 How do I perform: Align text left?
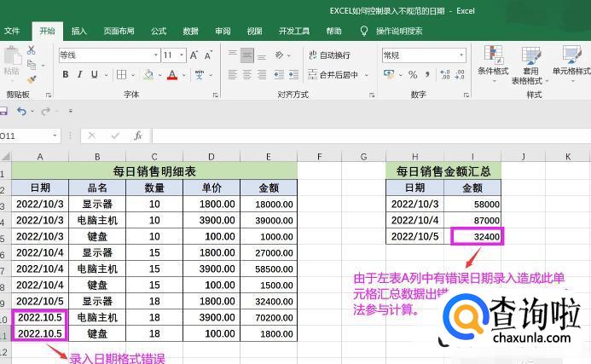click(x=233, y=75)
